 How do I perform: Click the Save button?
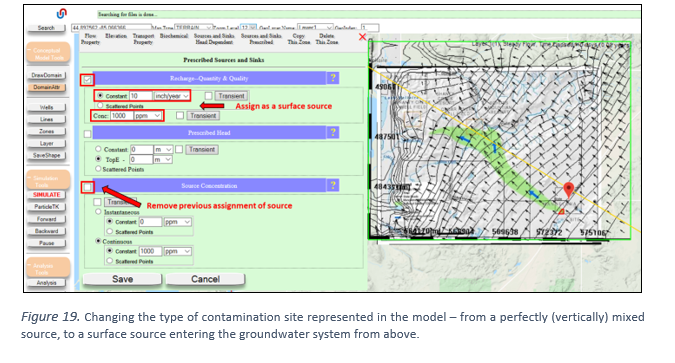[122, 279]
